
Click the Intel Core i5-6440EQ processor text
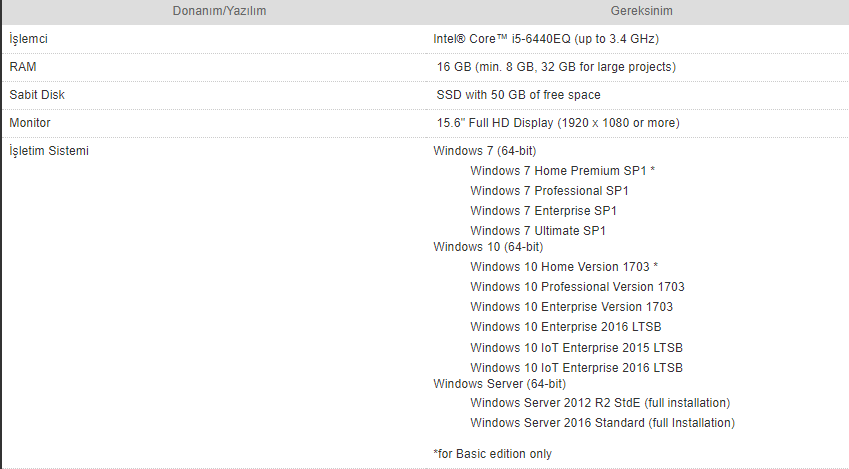click(545, 39)
